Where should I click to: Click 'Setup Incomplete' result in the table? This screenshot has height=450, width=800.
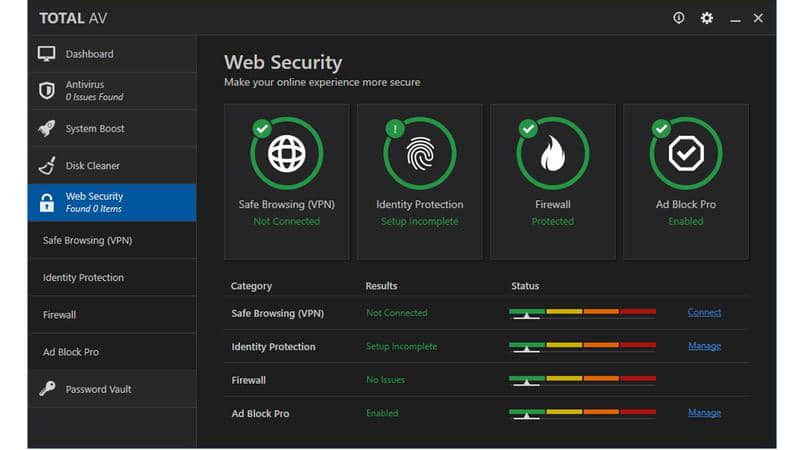click(x=401, y=346)
